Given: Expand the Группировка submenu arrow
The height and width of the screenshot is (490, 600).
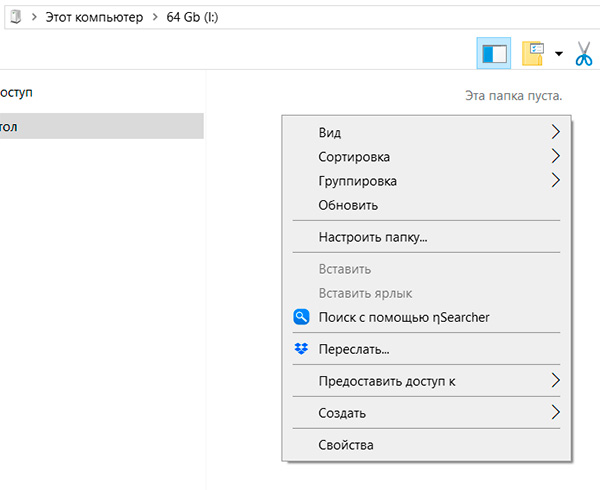Looking at the screenshot, I should 555,181.
